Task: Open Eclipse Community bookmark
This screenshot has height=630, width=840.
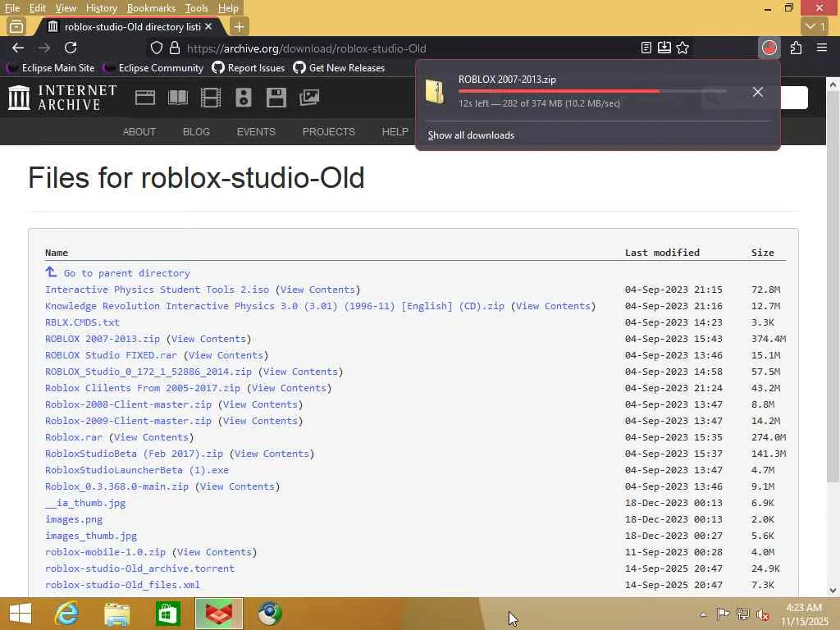Action: coord(153,68)
